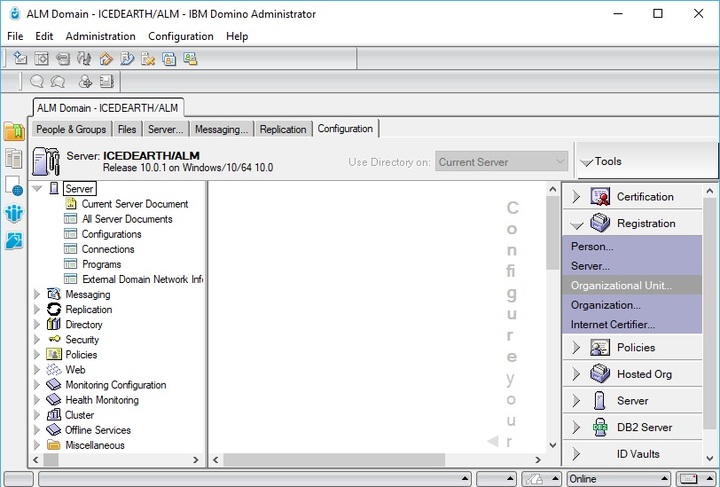Click the new mail star toolbar icon
This screenshot has height=487, width=720.
pos(20,58)
